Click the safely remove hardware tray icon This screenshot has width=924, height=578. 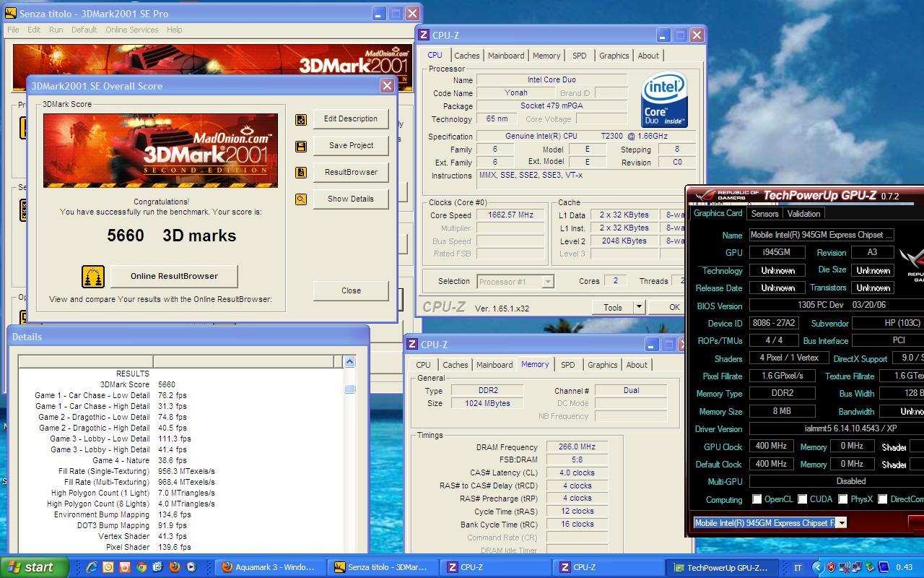pyautogui.click(x=870, y=567)
